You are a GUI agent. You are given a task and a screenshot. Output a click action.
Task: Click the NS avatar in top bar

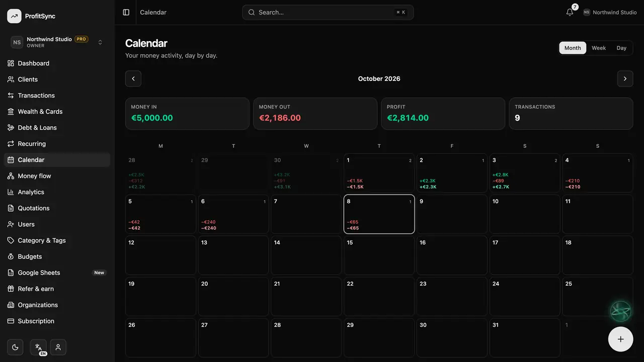point(587,13)
